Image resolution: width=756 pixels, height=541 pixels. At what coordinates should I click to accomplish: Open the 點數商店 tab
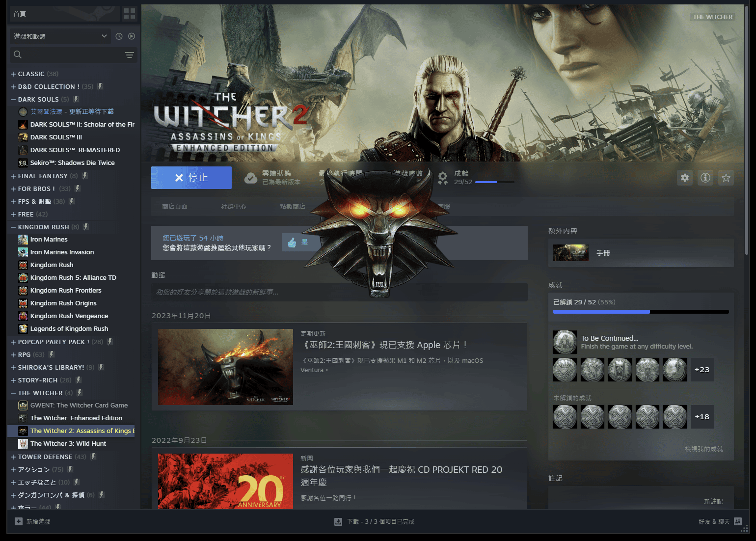pos(293,206)
